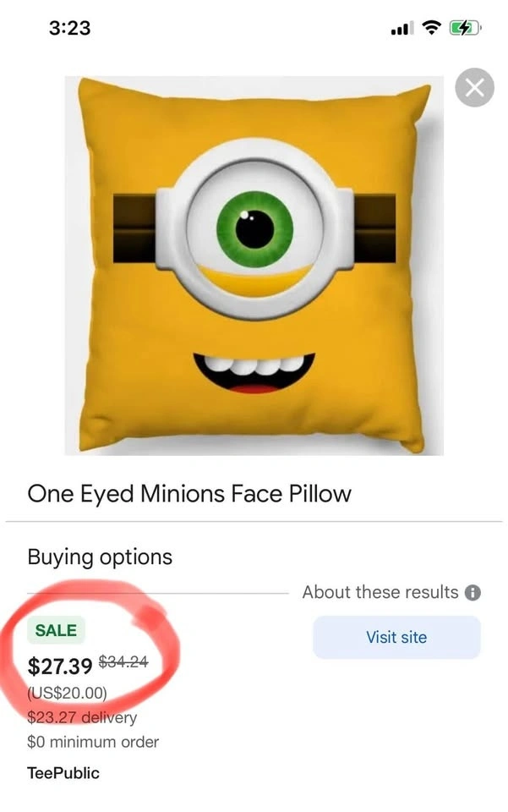The height and width of the screenshot is (812, 508).
Task: Tap the info icon beside About these results
Action: pos(473,592)
